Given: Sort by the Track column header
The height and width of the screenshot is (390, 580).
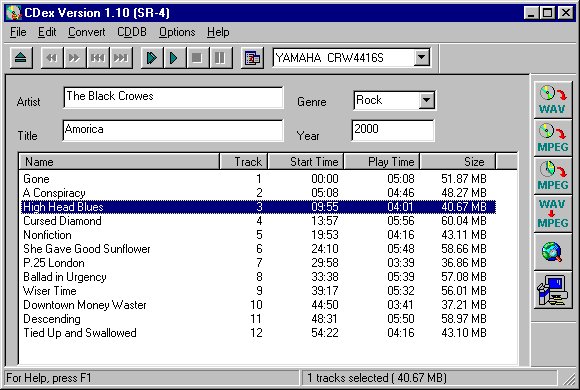Looking at the screenshot, I should tap(243, 162).
